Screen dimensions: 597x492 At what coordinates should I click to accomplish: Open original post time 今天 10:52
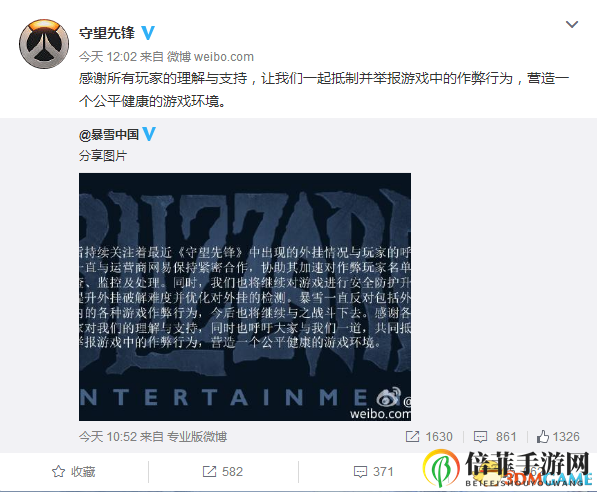click(108, 436)
